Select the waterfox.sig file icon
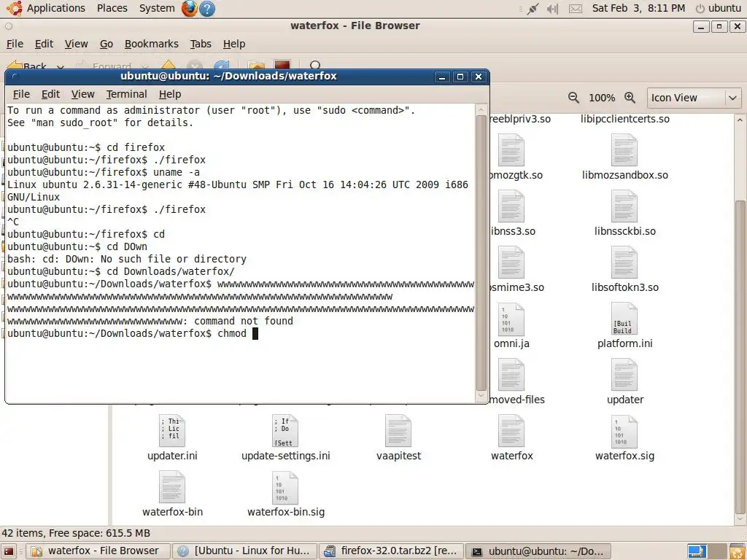This screenshot has height=560, width=747. pos(624,430)
